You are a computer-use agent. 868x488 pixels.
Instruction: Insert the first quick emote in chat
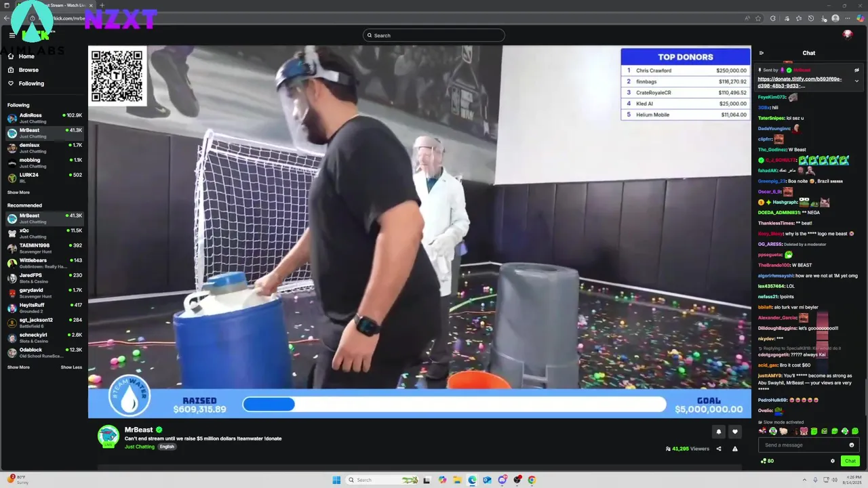762,431
